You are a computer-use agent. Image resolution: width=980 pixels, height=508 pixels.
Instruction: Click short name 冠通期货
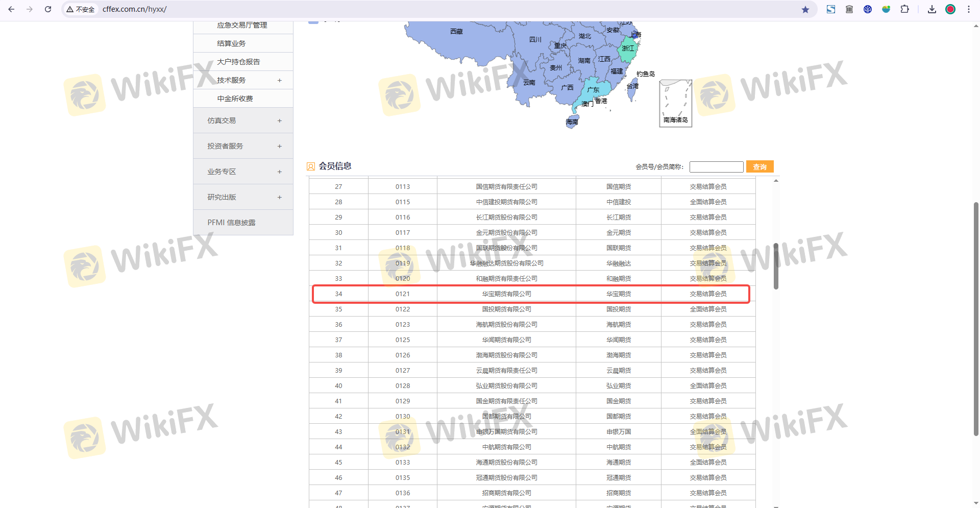coord(619,478)
